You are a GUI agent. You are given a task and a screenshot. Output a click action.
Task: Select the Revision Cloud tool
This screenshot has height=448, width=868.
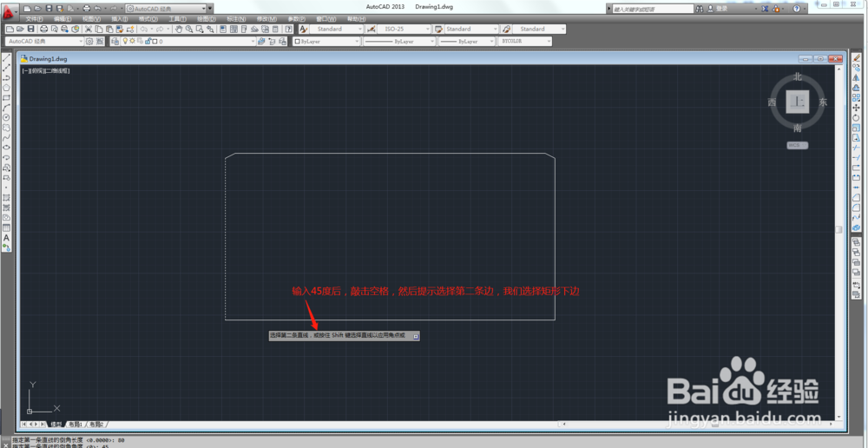7,127
